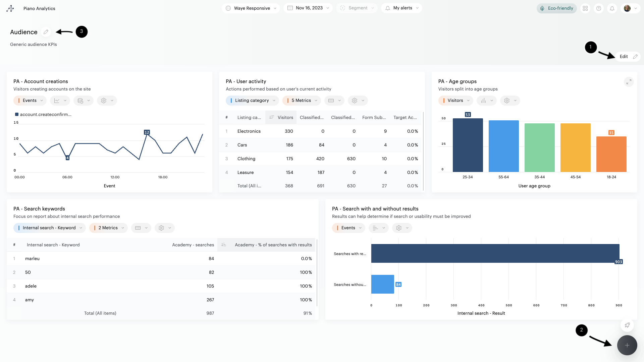
Task: Click the Piano Analytics logo icon
Action: [10, 8]
